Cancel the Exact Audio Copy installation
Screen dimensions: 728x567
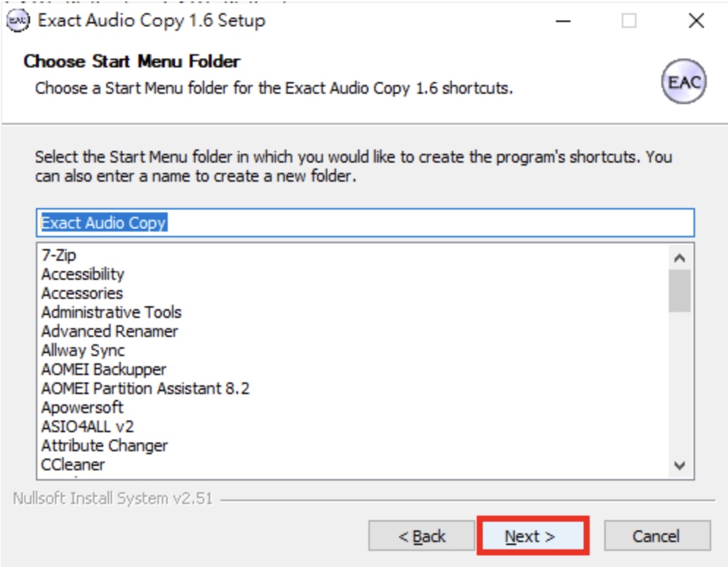pos(657,536)
